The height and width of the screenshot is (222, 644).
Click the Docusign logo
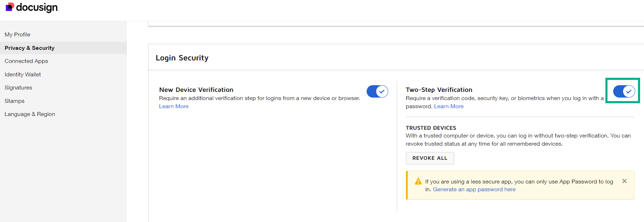32,7
